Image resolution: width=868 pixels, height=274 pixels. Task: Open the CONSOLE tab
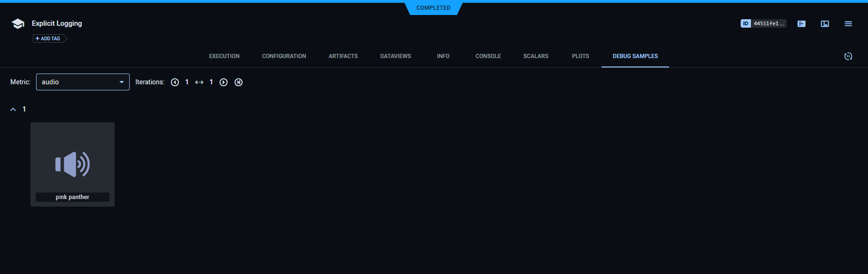click(x=488, y=56)
